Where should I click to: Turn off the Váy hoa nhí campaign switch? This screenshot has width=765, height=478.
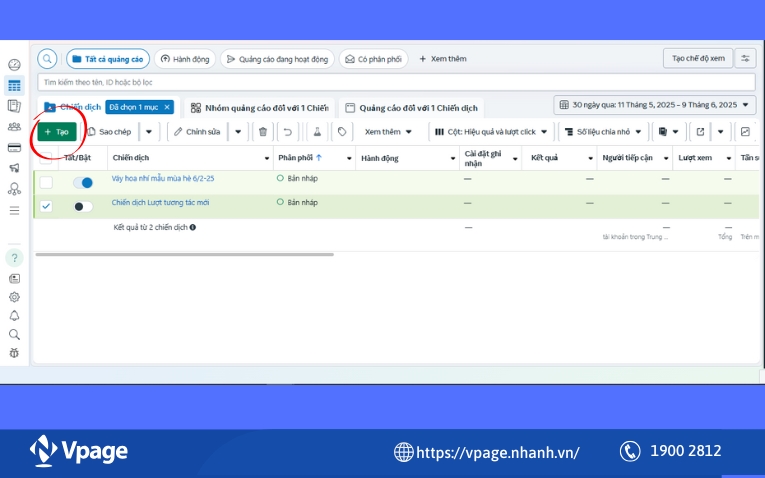click(82, 182)
